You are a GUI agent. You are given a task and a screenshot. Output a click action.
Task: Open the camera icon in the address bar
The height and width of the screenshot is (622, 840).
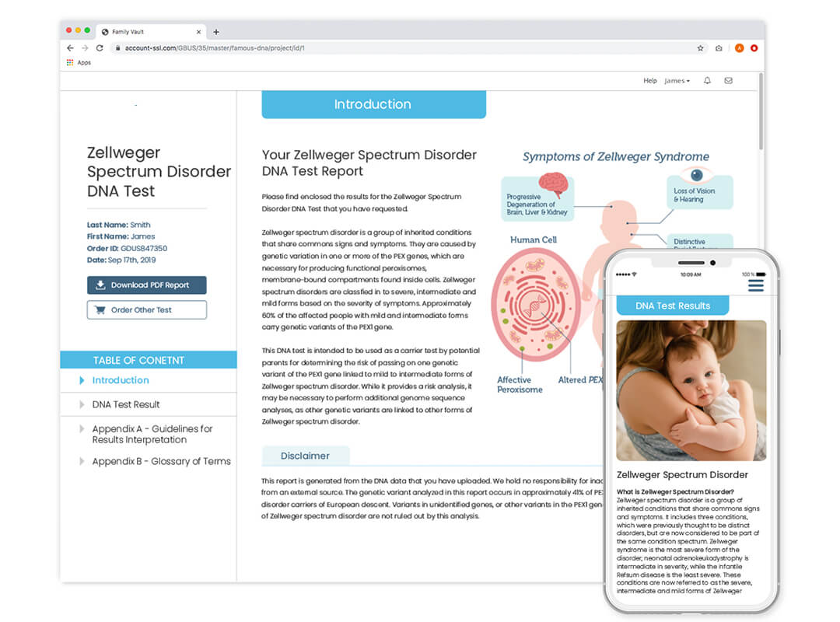(x=719, y=48)
